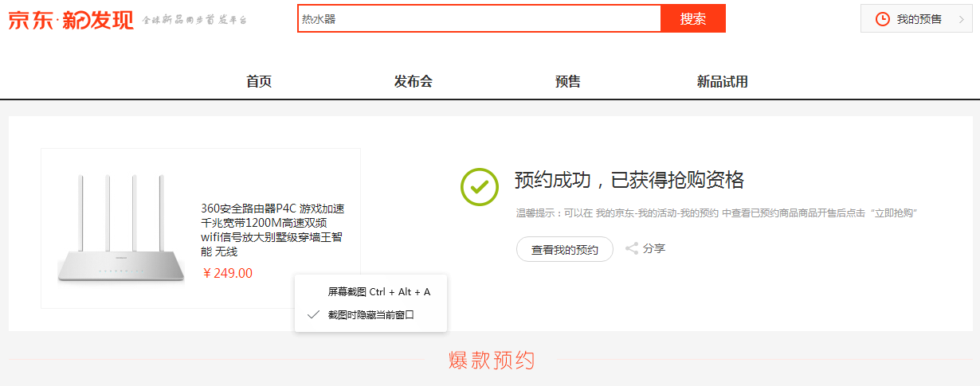Click the ￥249.00 price text
Screen dimensions: 980x386
pos(228,274)
